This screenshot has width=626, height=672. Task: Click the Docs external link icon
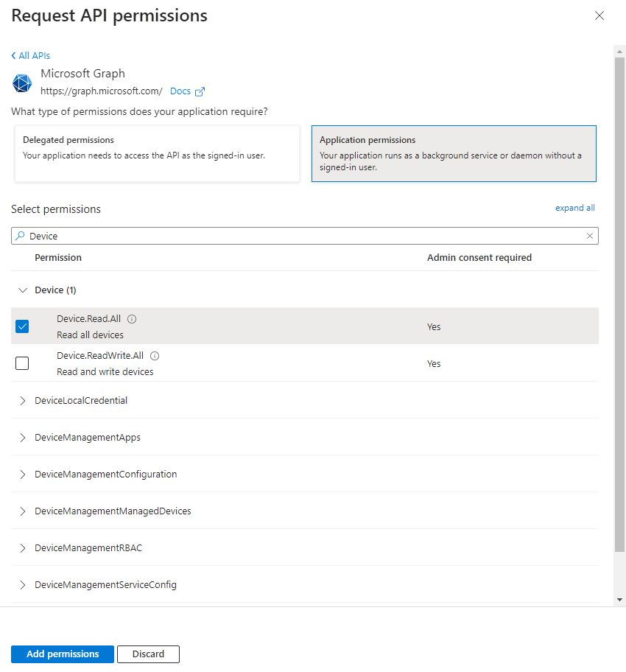tap(200, 91)
